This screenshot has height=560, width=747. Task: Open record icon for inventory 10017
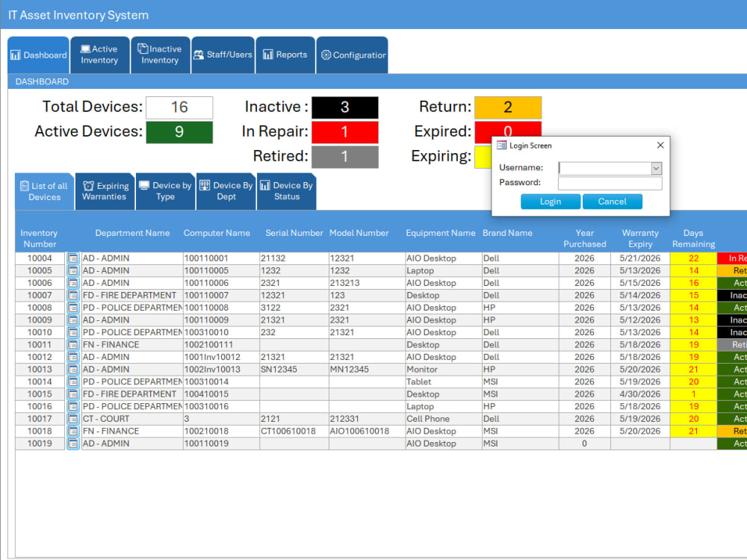click(72, 419)
